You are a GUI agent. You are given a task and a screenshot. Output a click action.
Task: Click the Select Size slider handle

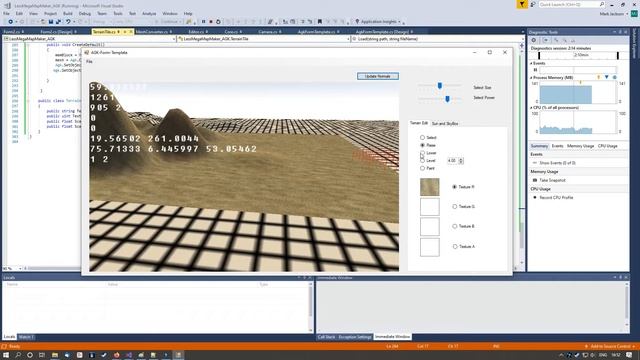(x=440, y=86)
